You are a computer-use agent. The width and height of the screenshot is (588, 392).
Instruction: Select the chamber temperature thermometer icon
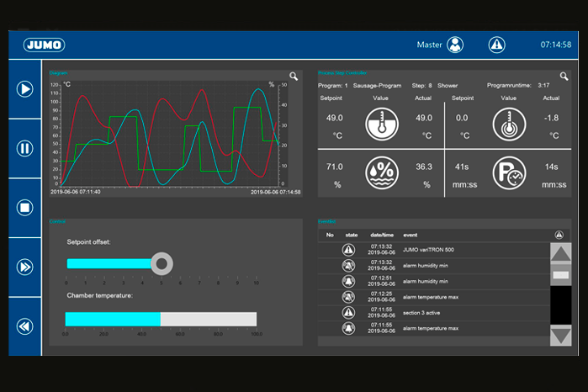point(382,124)
